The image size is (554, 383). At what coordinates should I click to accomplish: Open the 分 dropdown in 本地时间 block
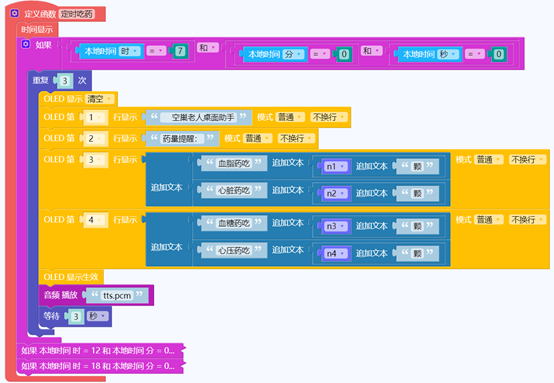click(x=294, y=54)
